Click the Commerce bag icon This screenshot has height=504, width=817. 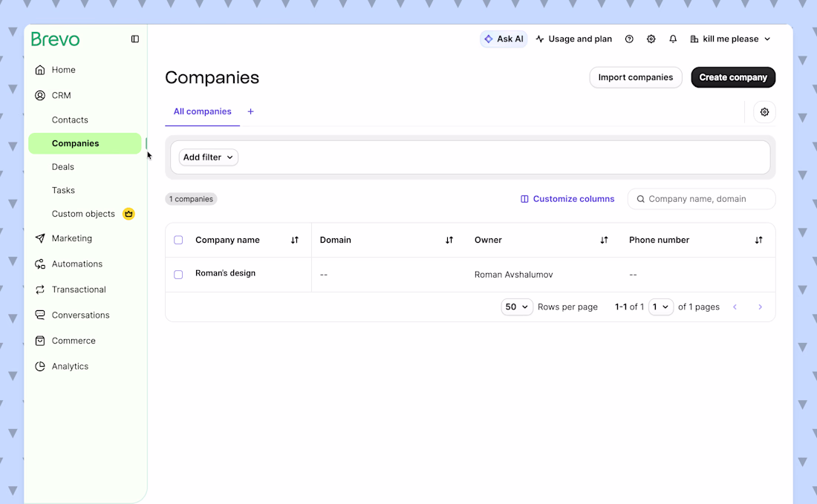(40, 341)
